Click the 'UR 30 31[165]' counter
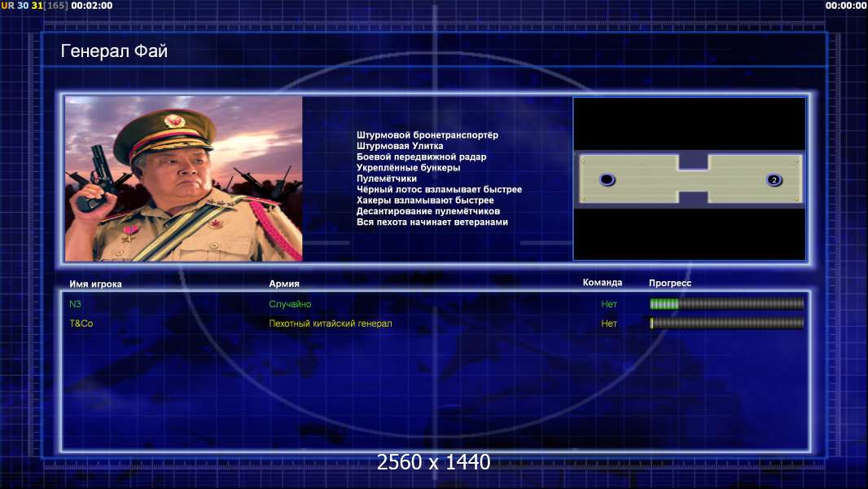The height and width of the screenshot is (489, 868). coord(34,6)
